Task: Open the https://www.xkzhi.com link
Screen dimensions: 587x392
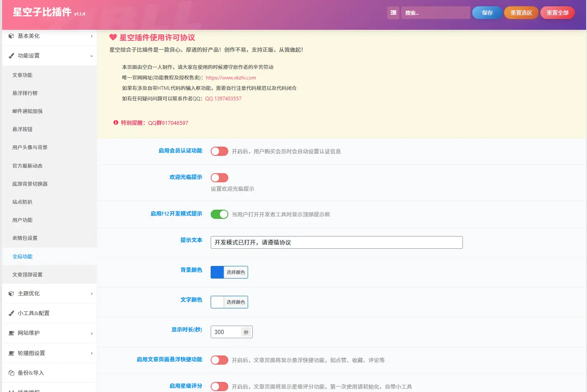Action: tap(230, 78)
